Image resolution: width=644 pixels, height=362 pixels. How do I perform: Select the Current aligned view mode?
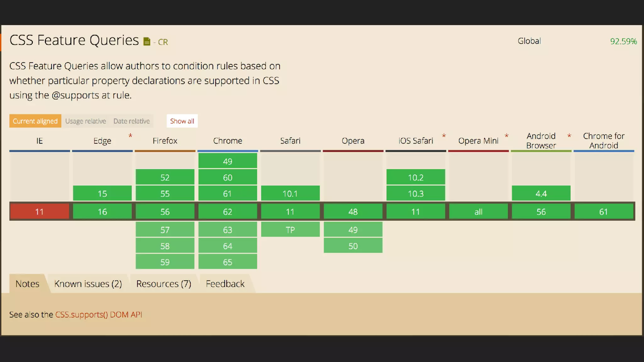click(x=35, y=121)
